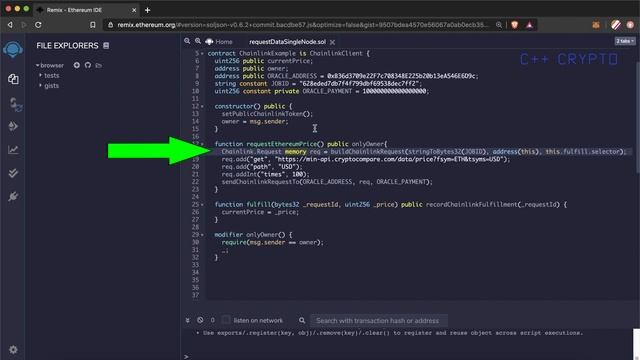This screenshot has height=360, width=640.
Task: Open MetaMask fox extension icon
Action: 596,25
